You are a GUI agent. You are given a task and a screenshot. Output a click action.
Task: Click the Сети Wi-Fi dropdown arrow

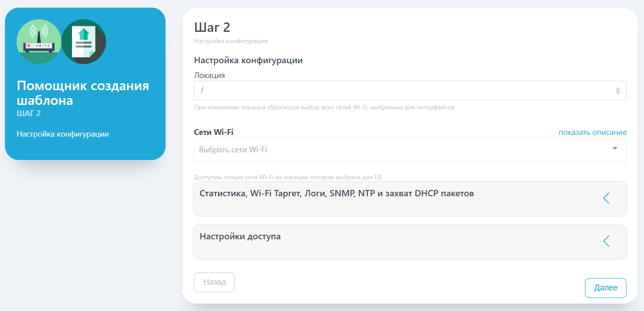pos(615,149)
